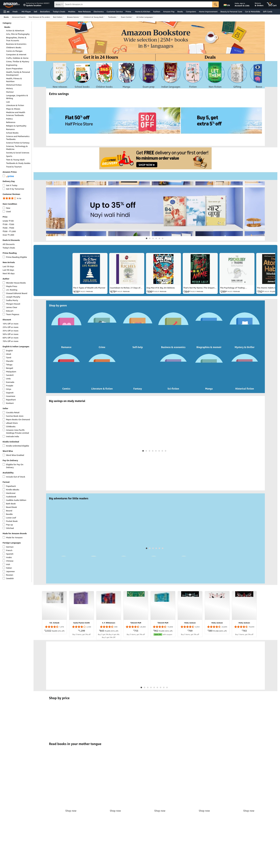Open the Psychology of Trading book thumbnail

237,269
